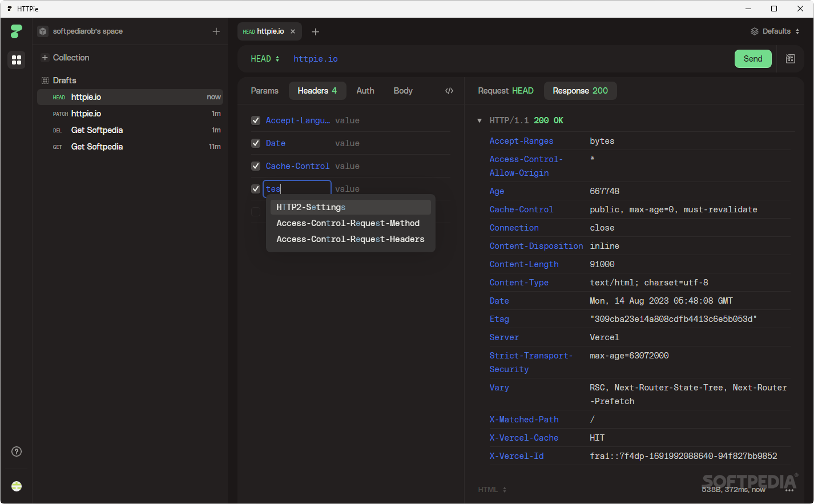814x504 pixels.
Task: Click the Strict-Transport-Security header name
Action: coord(531,362)
